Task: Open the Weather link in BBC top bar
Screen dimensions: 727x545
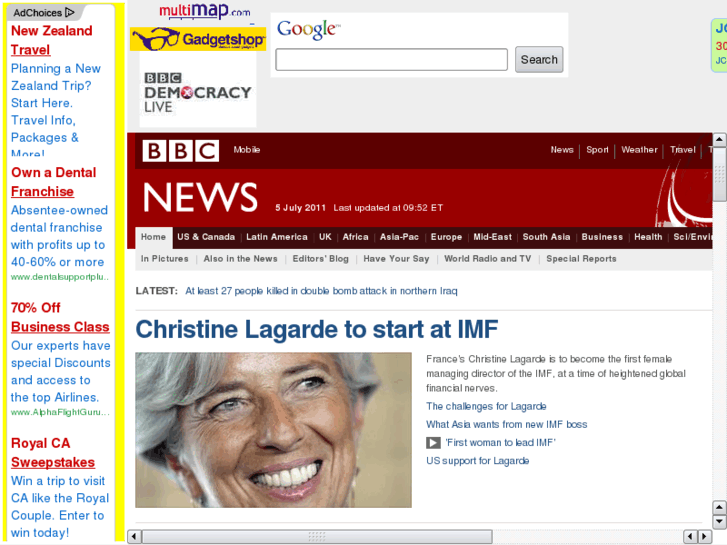Action: 639,150
